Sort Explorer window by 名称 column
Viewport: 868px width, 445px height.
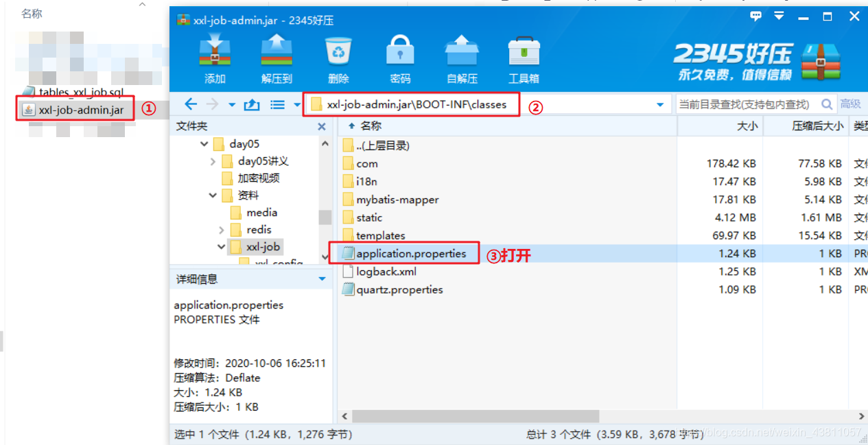click(x=32, y=13)
